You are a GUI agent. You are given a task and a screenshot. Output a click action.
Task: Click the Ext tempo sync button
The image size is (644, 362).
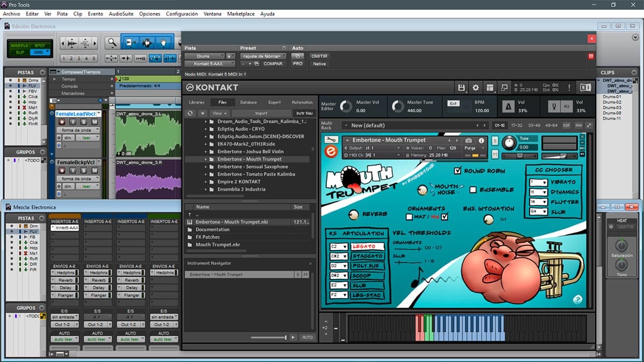pos(453,104)
